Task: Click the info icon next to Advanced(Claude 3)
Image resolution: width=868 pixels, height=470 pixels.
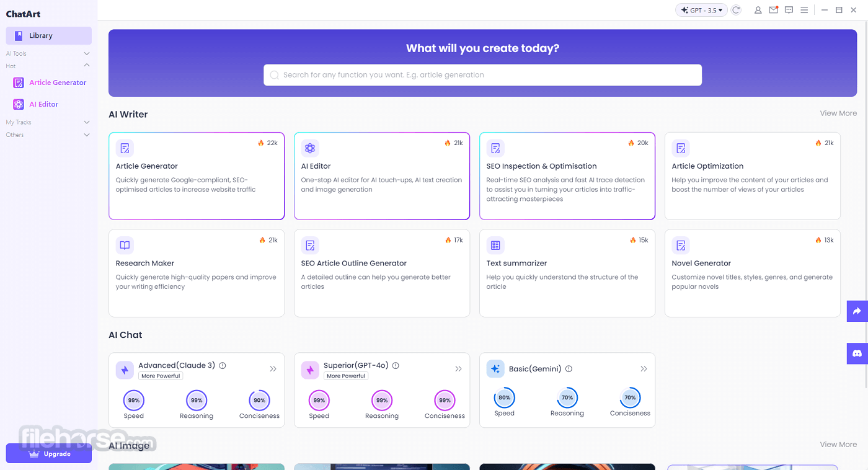Action: (223, 366)
